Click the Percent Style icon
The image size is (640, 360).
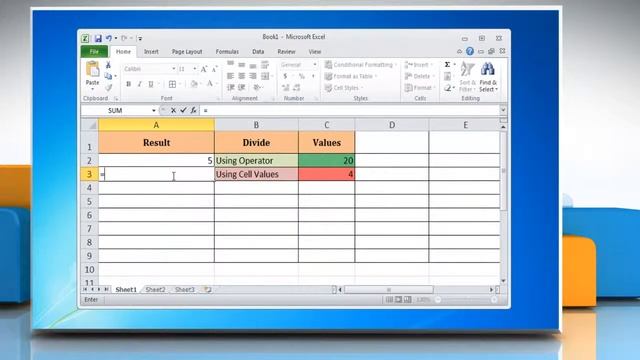coord(302,76)
